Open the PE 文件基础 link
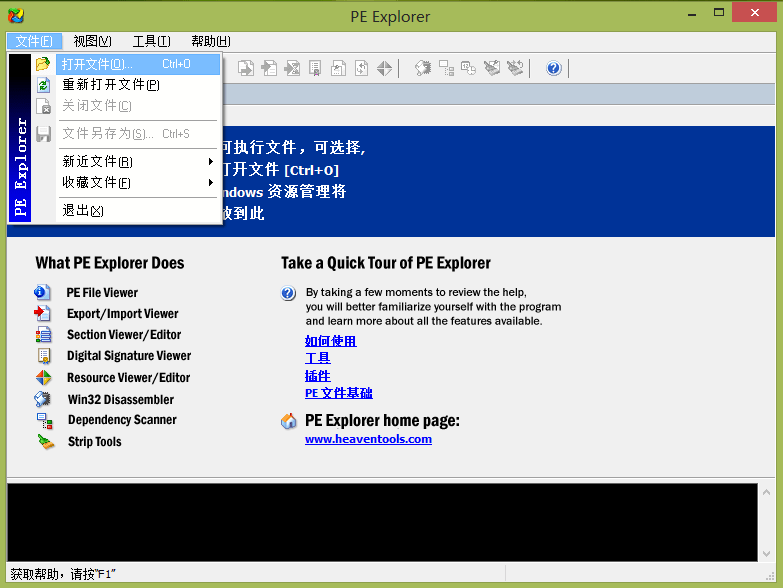The width and height of the screenshot is (783, 588). pos(339,393)
